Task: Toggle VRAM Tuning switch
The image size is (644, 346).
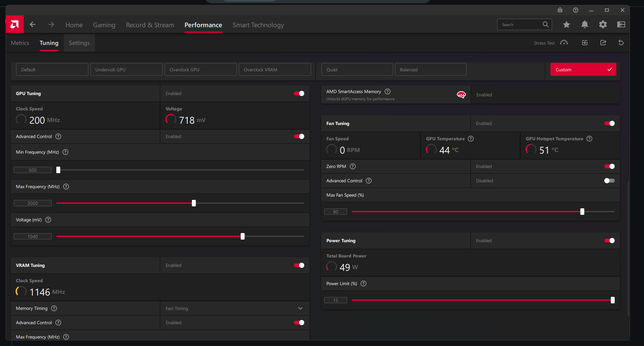Action: [299, 265]
